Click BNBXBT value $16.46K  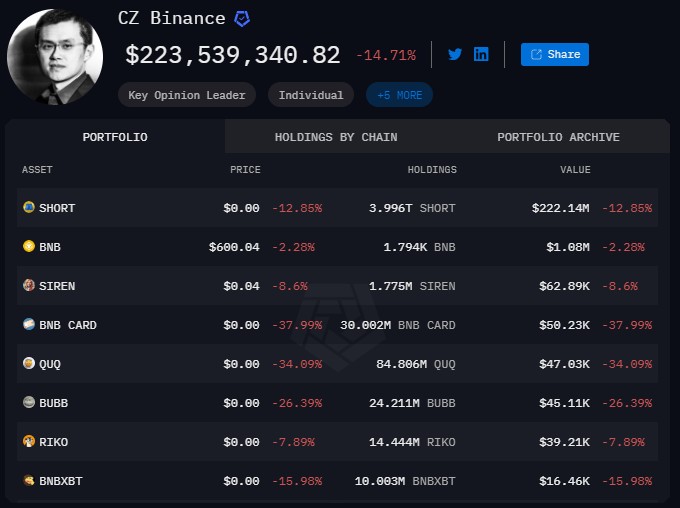pyautogui.click(x=565, y=482)
